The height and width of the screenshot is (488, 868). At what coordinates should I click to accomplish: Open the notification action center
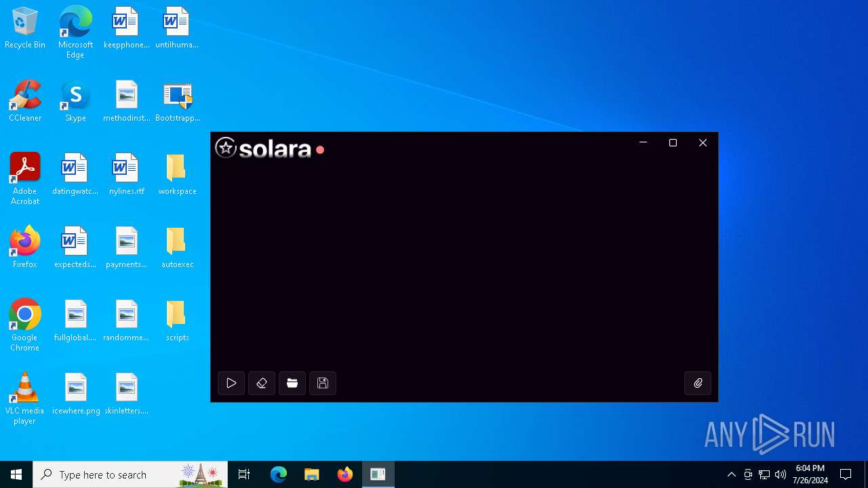tap(846, 474)
